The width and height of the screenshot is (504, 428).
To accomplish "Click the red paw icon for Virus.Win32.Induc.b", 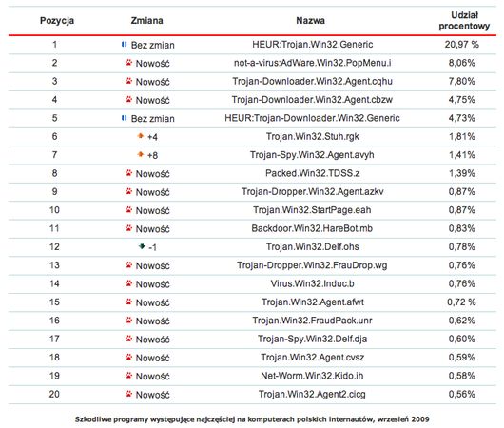I will pos(128,283).
